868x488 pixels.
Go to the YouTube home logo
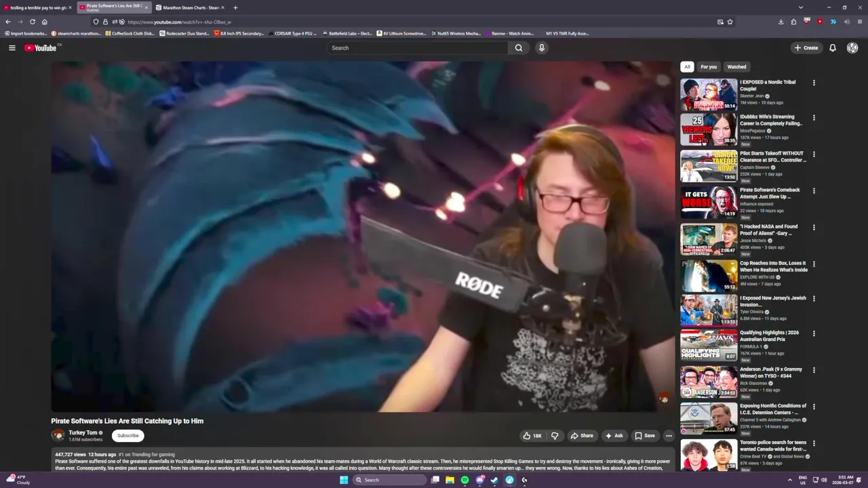(41, 47)
